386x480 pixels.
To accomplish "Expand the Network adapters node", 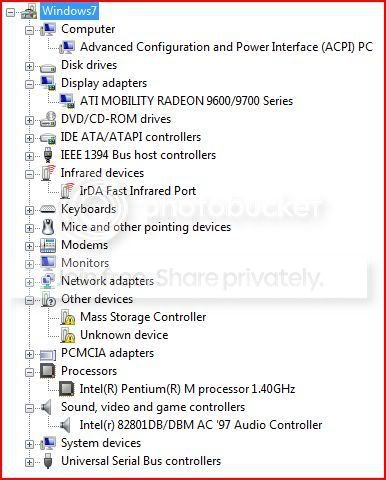I will [29, 282].
